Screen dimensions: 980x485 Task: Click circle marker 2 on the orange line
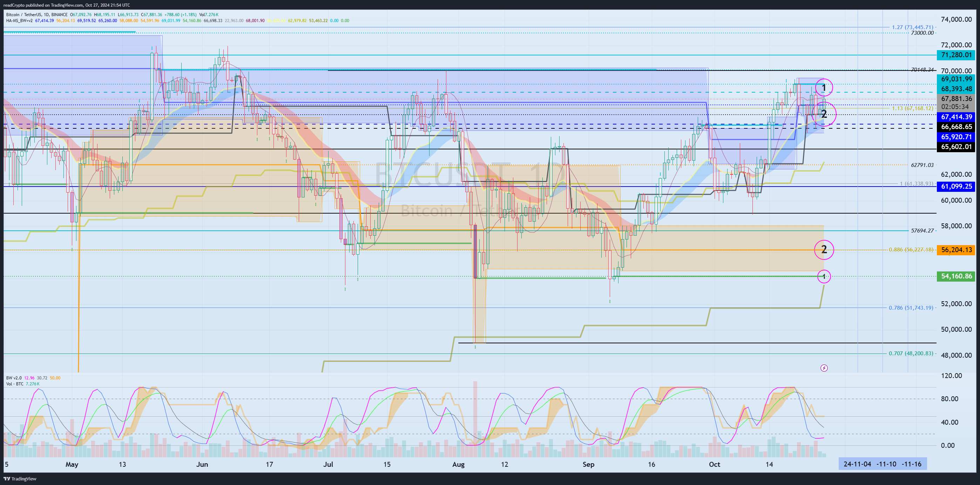(x=824, y=250)
